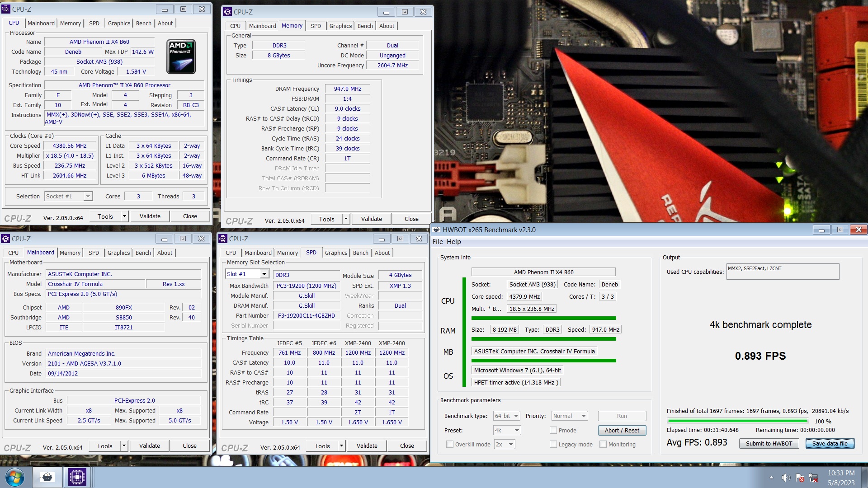The image size is (868, 488).
Task: Click Tools button in Mainboard window
Action: [x=105, y=446]
